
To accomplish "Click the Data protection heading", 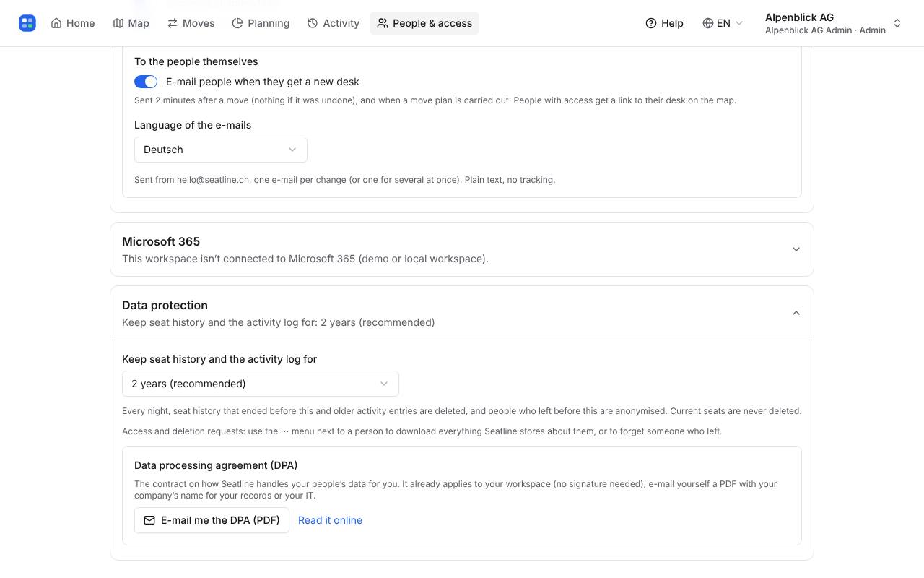I will click(165, 305).
